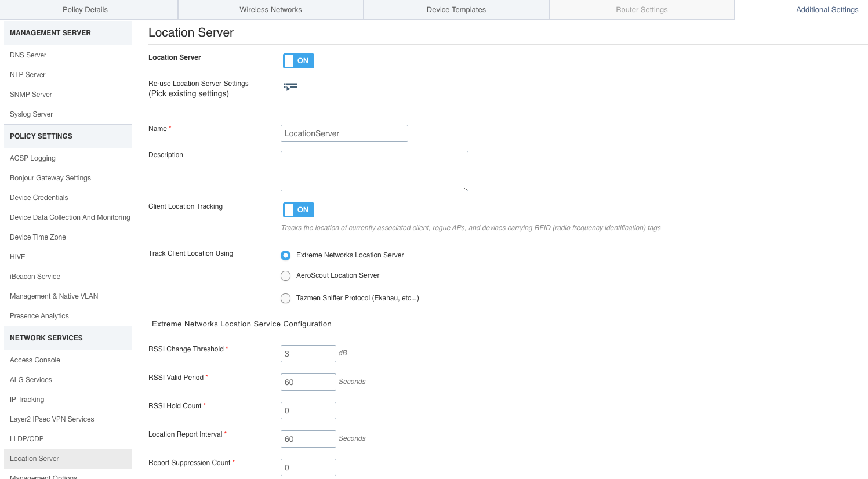The width and height of the screenshot is (868, 479).
Task: Edit the Report Suppression Count field
Action: coord(308,467)
